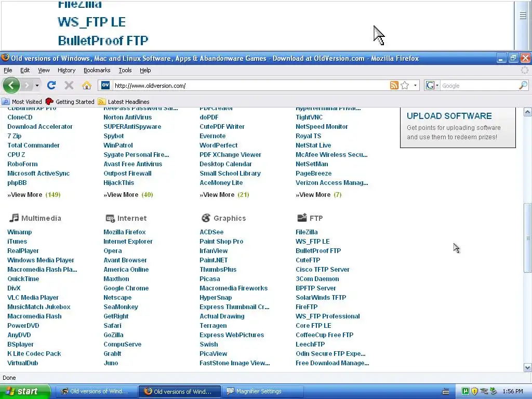Screen dimensions: 532x399
Task: Expand the Latest Headlines feed
Action: pyautogui.click(x=124, y=101)
